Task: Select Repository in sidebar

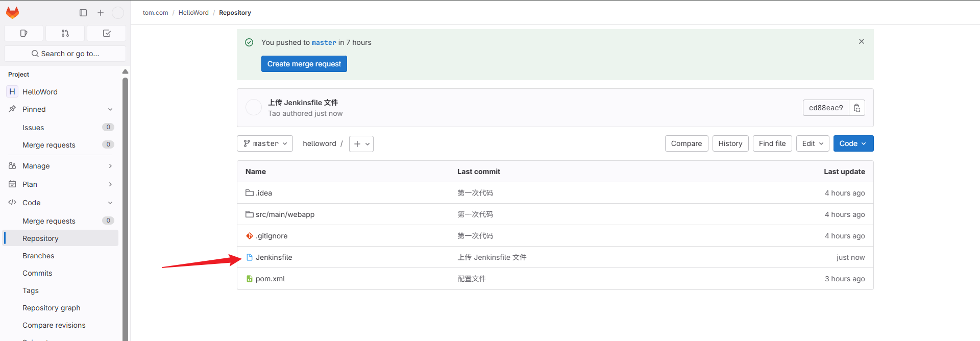Action: coord(61,238)
